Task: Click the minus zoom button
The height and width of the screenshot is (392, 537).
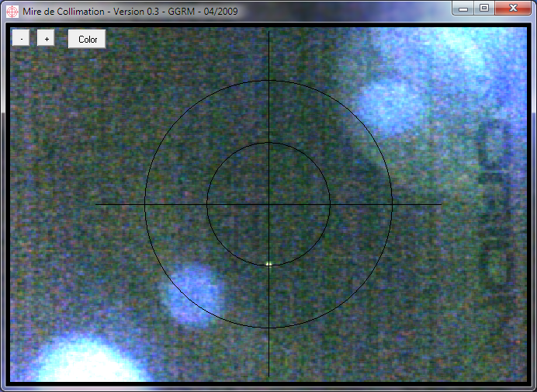Action: point(22,39)
